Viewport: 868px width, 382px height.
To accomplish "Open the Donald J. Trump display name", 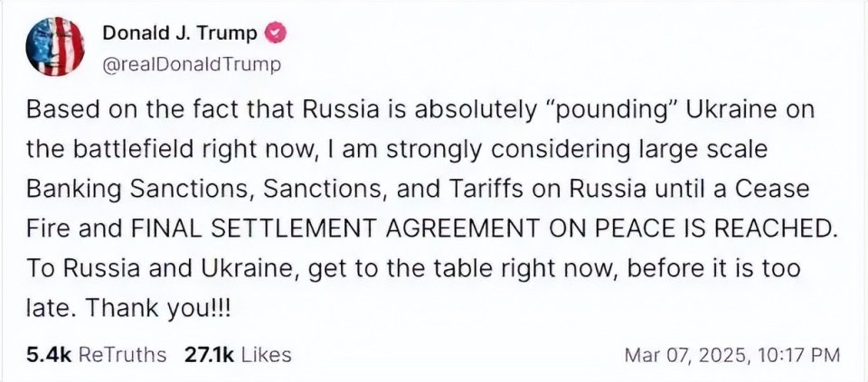I will [x=180, y=34].
